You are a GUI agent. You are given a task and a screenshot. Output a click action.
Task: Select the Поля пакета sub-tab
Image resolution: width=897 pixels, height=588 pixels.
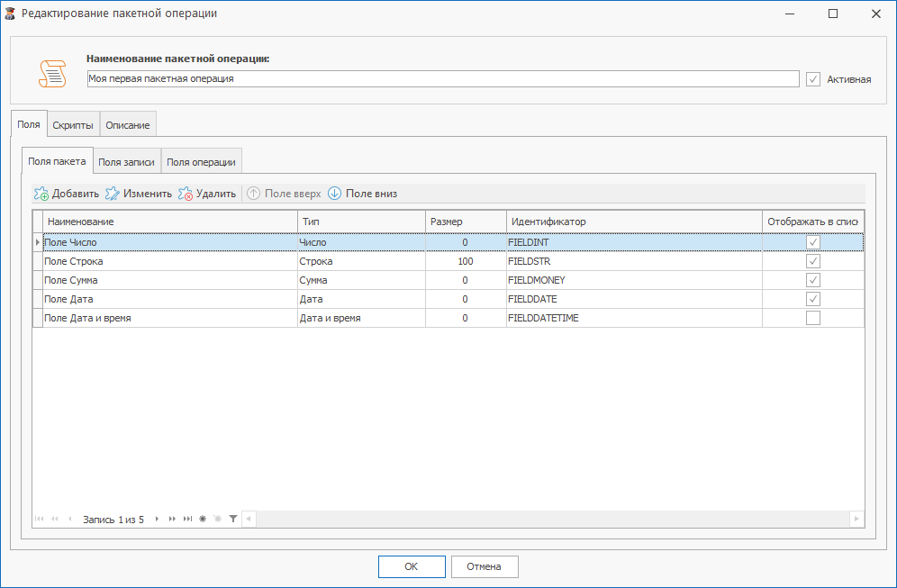point(57,161)
